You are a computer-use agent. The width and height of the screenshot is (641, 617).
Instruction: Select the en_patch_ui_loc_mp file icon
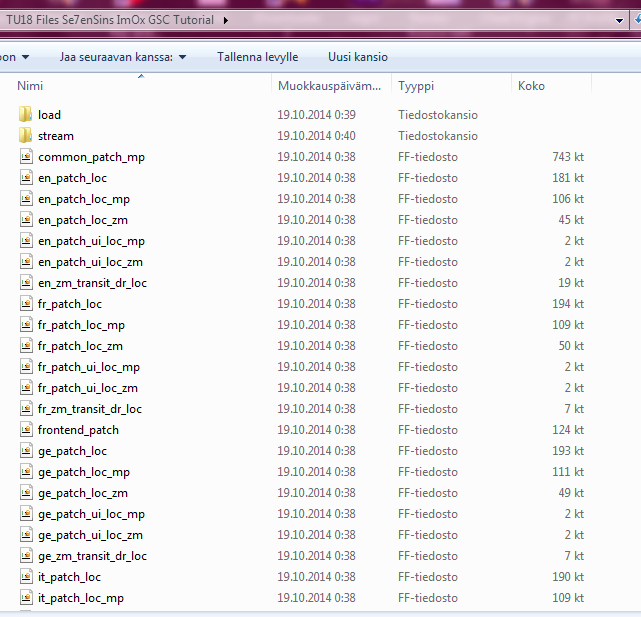click(26, 240)
